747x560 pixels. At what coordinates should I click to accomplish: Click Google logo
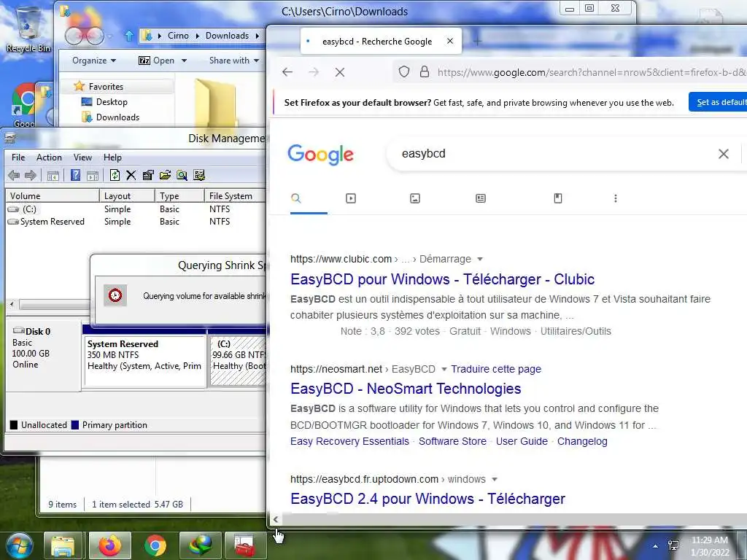point(321,155)
